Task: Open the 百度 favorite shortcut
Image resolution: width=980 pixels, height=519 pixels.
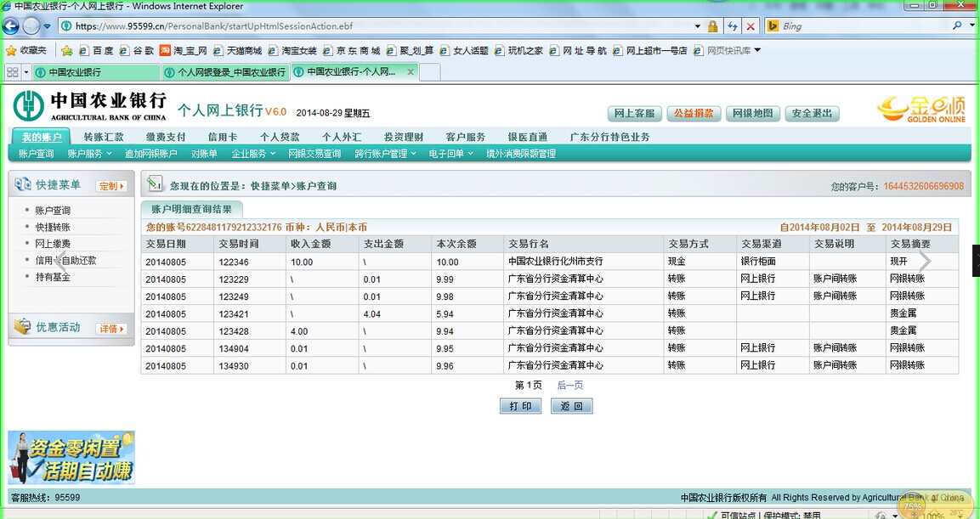Action: pyautogui.click(x=96, y=51)
